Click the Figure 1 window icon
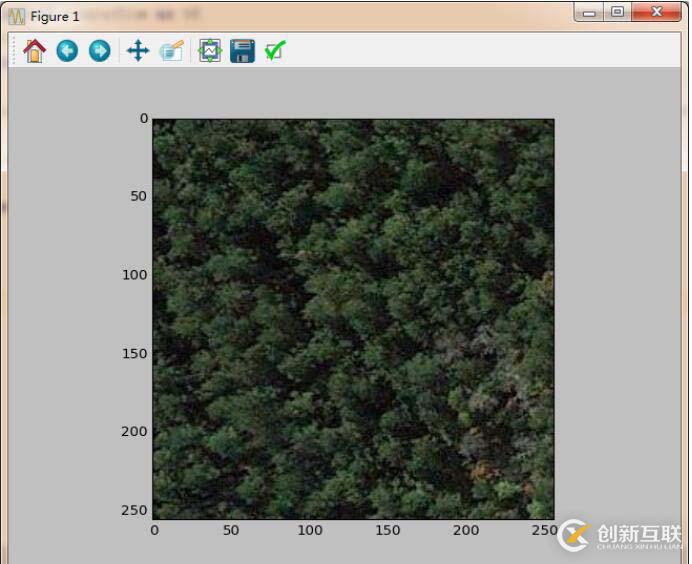Image resolution: width=692 pixels, height=564 pixels. point(16,16)
